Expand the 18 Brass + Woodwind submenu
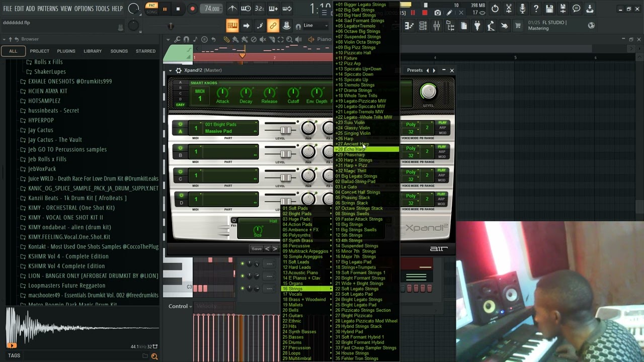Viewport: 644px width, 362px height. [306, 300]
